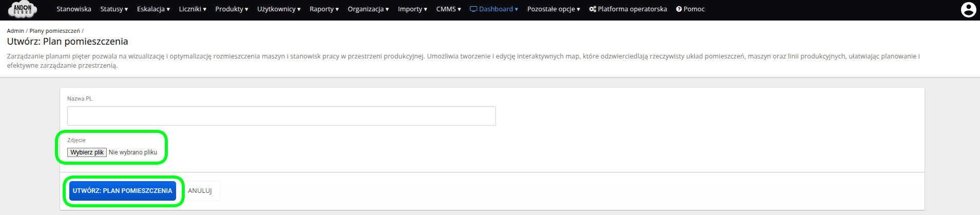The image size is (980, 215).
Task: Open Pozostałe opcje menu
Action: point(553,9)
